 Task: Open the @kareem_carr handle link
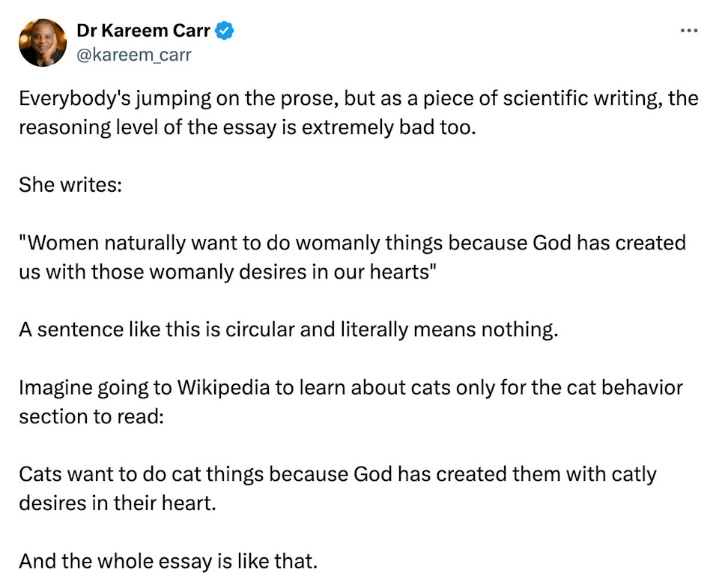134,55
